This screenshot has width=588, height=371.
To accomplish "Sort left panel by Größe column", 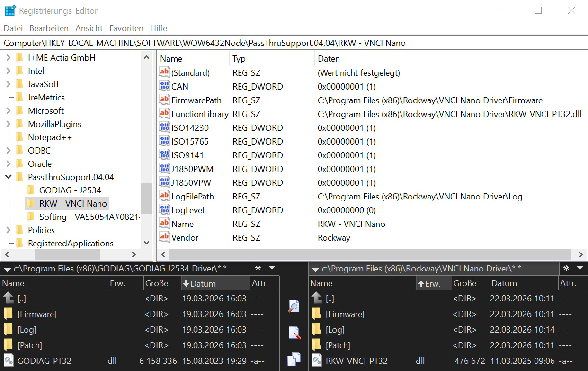I will click(161, 283).
